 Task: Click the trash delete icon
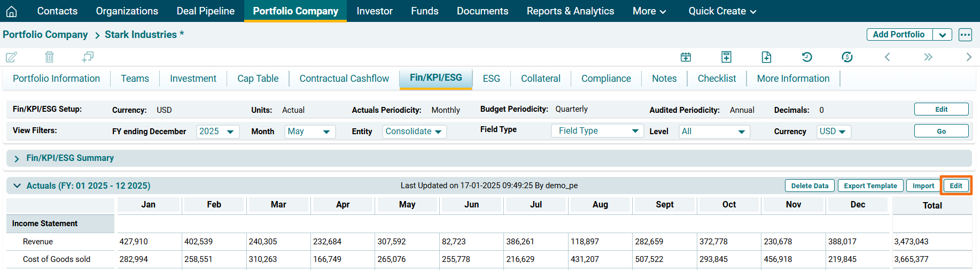[49, 57]
